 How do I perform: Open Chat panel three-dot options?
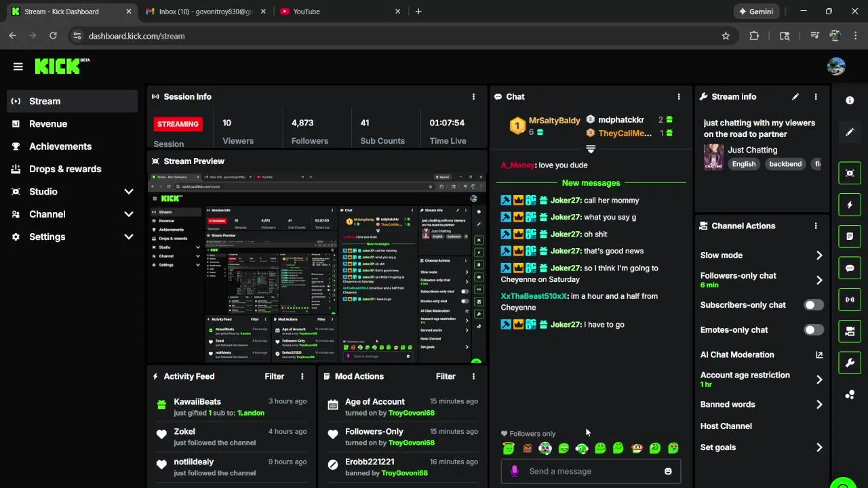coord(679,97)
